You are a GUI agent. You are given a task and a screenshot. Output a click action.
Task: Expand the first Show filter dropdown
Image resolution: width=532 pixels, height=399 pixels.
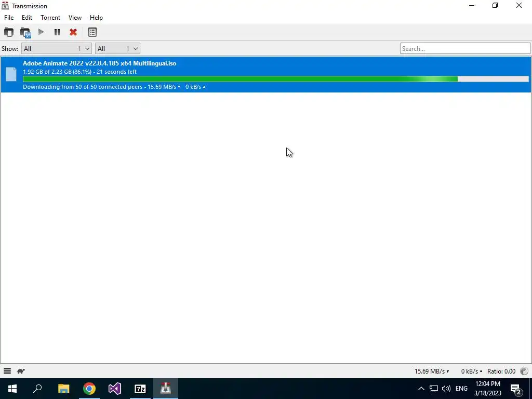56,48
